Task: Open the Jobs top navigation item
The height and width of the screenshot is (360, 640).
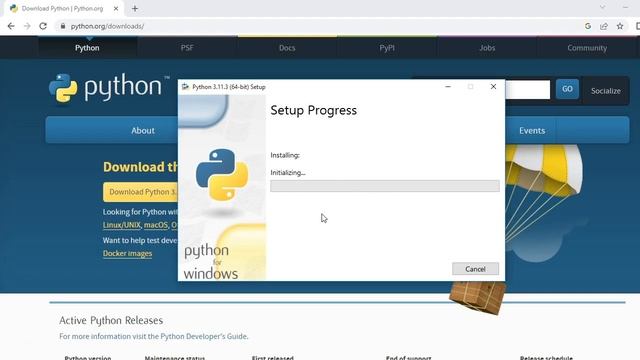Action: click(x=487, y=48)
